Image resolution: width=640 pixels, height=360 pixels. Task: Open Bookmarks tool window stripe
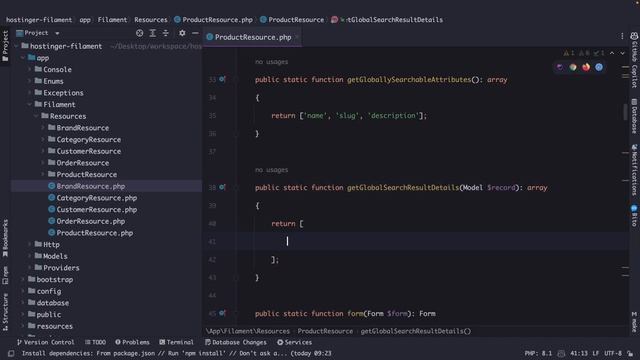(5, 238)
